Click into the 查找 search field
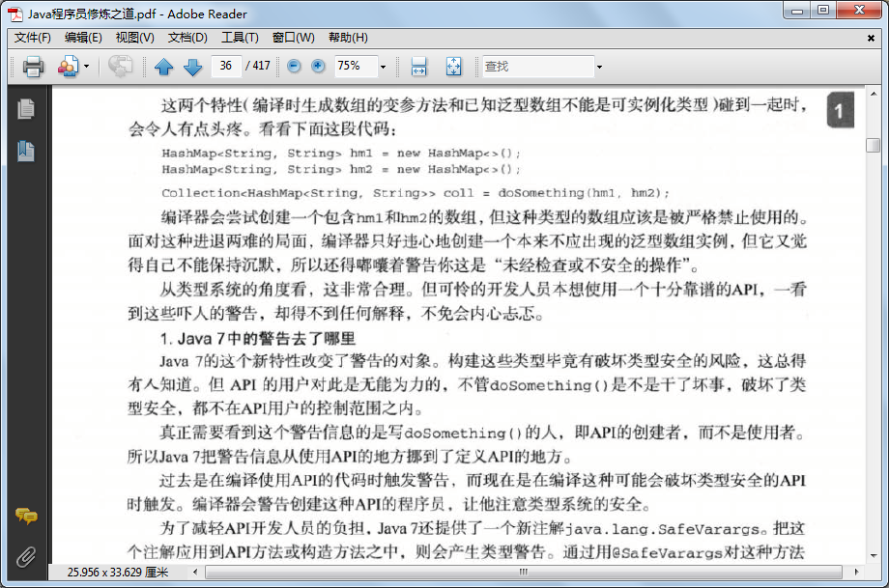889x588 pixels. [537, 67]
